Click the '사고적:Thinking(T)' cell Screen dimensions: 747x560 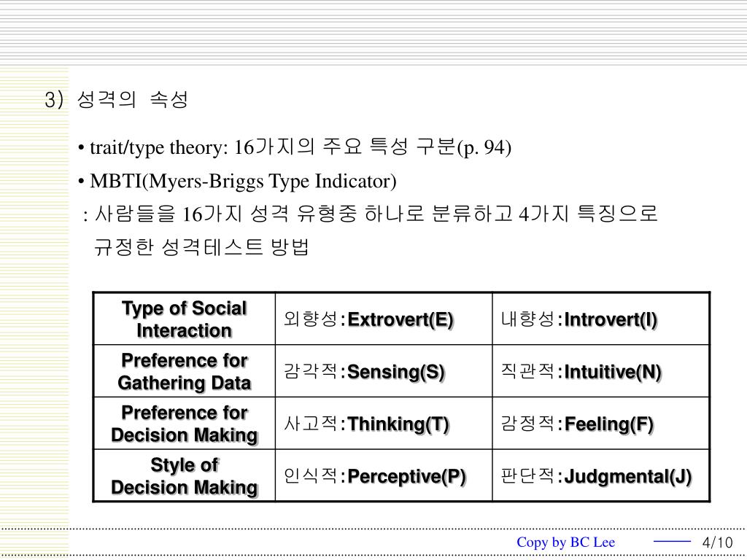click(384, 424)
